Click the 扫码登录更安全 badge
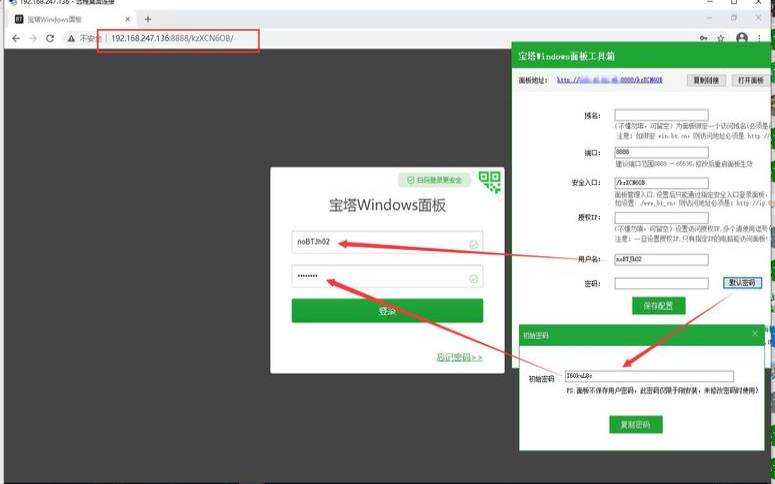This screenshot has height=484, width=775. (434, 180)
